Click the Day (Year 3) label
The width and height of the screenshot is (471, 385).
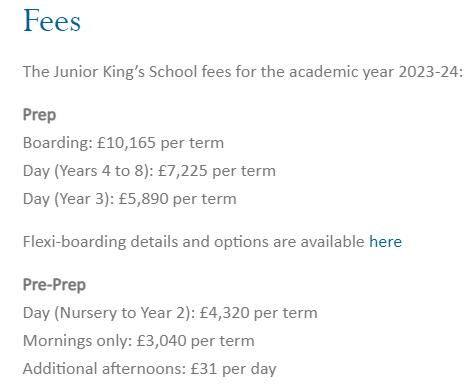69,199
